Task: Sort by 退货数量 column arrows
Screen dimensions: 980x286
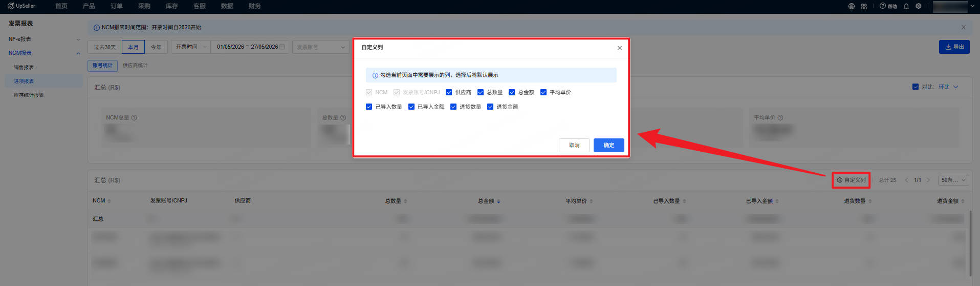Action: tap(870, 201)
